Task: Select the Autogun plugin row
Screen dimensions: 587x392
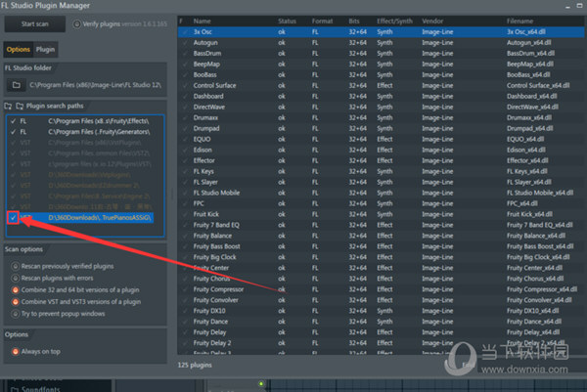Action: 381,43
